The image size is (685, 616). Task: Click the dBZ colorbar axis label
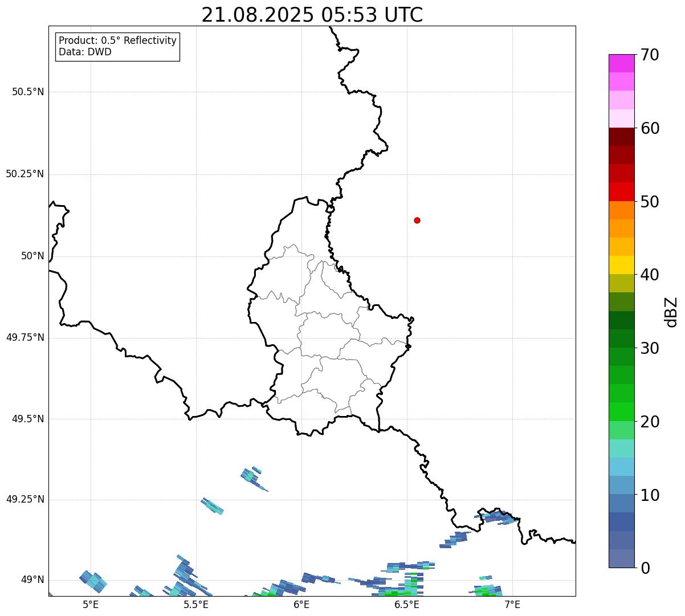(x=672, y=312)
